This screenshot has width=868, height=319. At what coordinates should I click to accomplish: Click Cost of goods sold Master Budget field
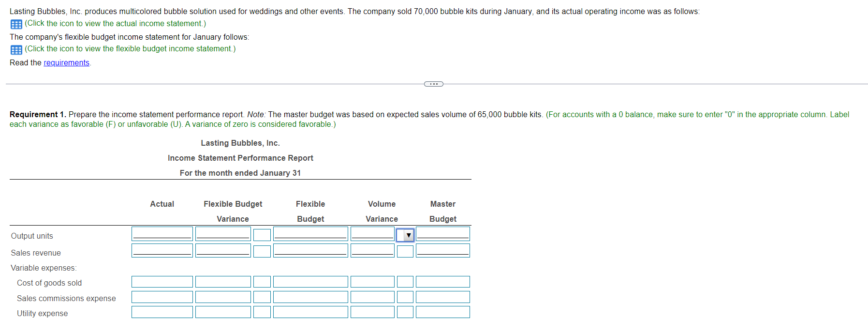[443, 282]
